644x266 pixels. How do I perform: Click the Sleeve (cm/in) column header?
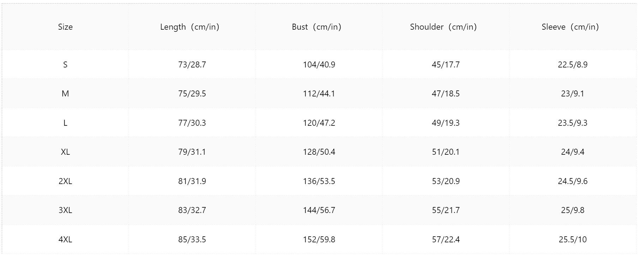(570, 27)
